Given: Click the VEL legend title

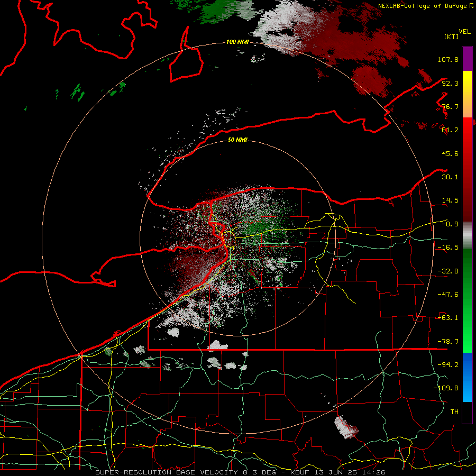Looking at the screenshot, I should 464,32.
